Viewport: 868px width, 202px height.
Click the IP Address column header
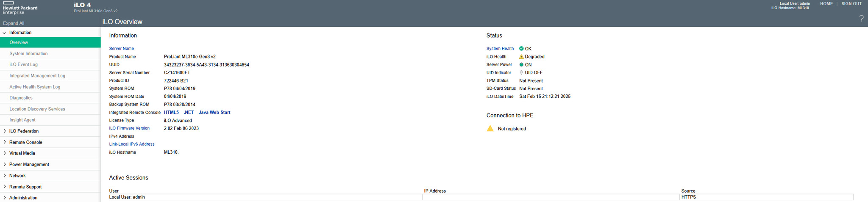435,191
